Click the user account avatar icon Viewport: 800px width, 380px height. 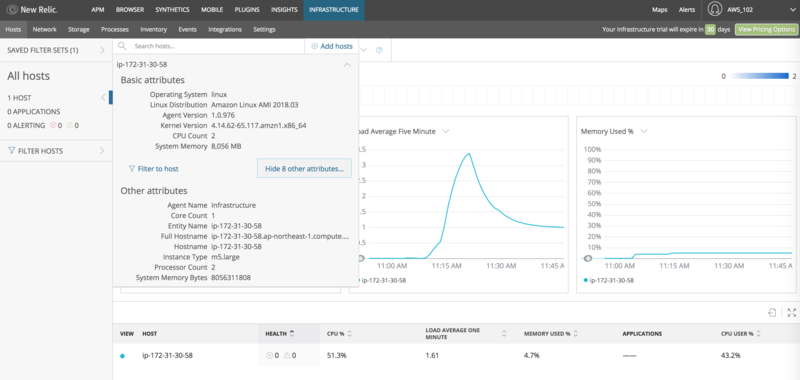715,10
